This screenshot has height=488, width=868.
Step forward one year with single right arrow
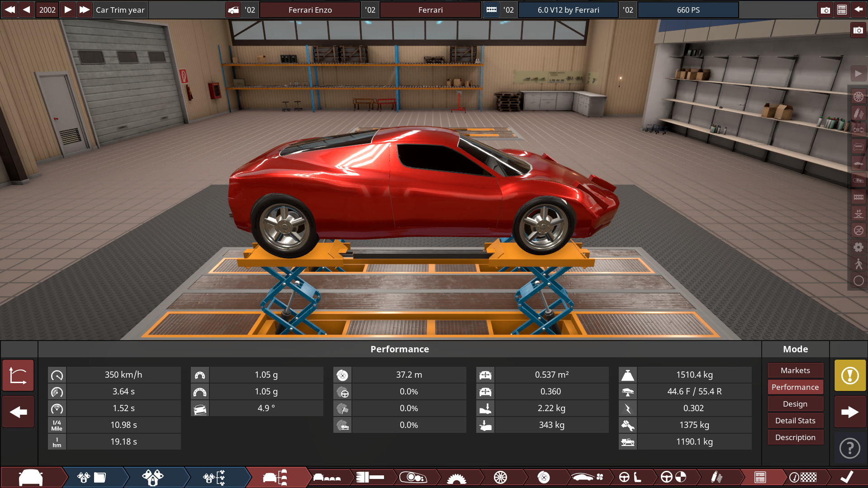pos(68,9)
